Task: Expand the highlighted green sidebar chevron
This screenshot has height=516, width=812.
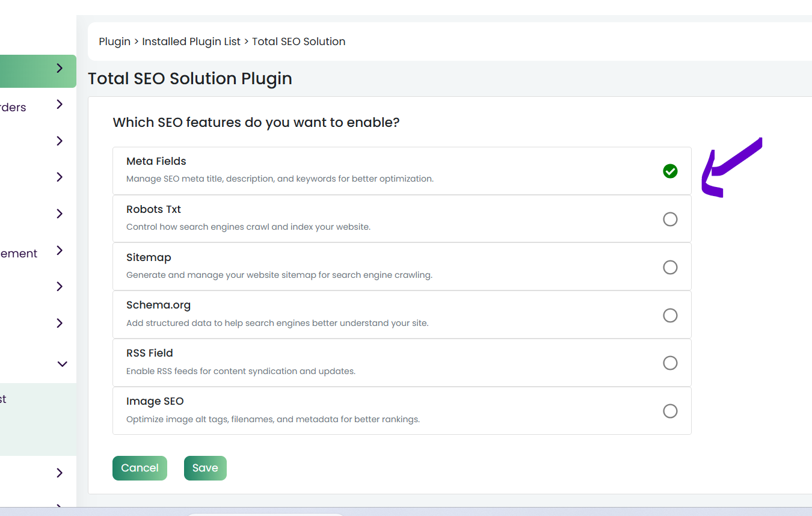Action: coord(60,69)
